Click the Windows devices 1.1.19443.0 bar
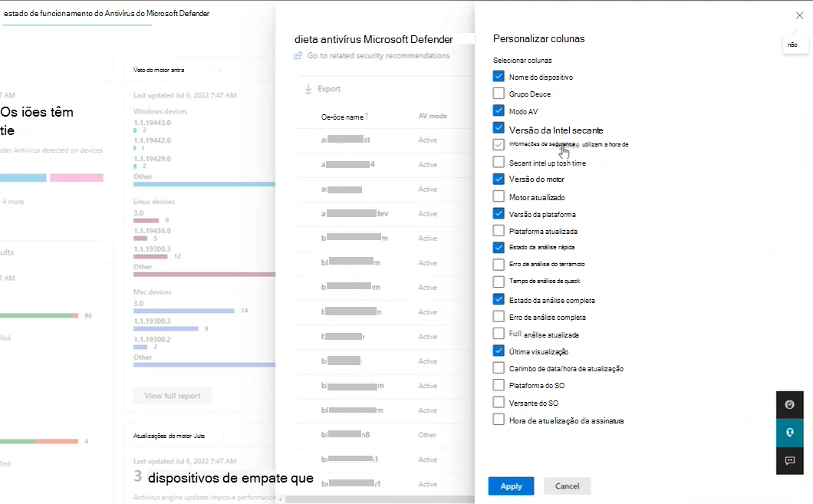Screen dimensions: 813x504 click(135, 130)
